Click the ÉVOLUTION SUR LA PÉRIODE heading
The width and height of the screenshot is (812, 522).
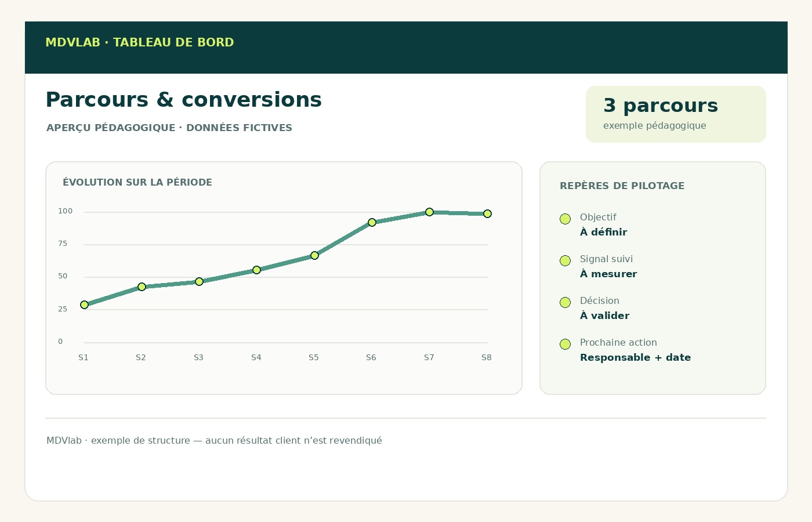coord(137,182)
